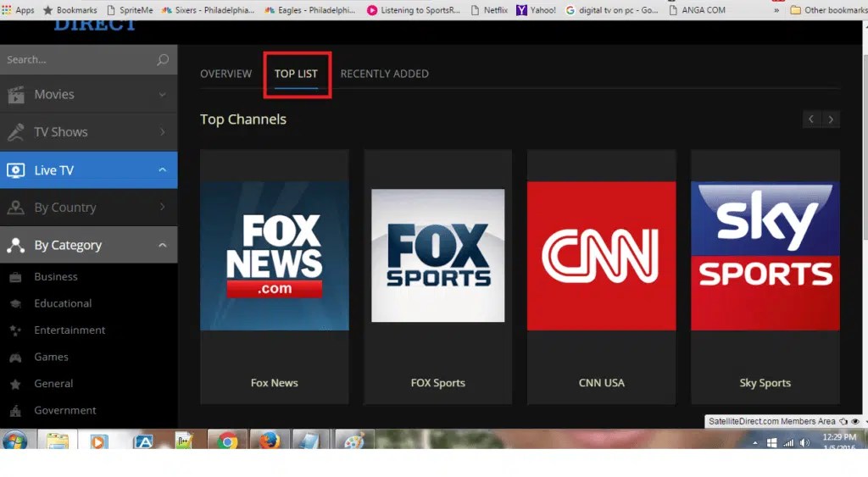
Task: Open Paint from the taskbar
Action: (353, 441)
